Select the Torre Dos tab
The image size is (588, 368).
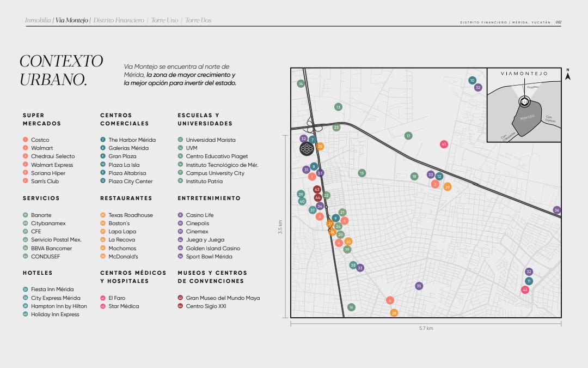198,20
